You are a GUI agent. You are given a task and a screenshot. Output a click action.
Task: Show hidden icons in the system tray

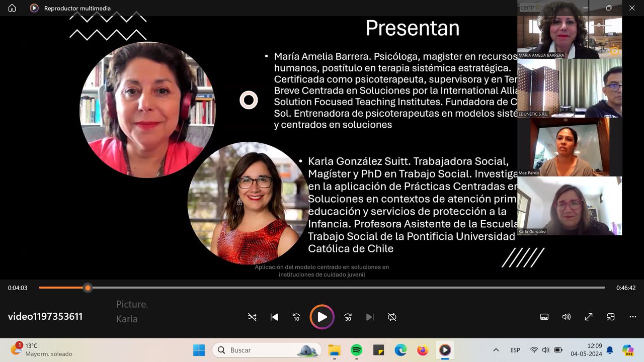click(x=496, y=350)
